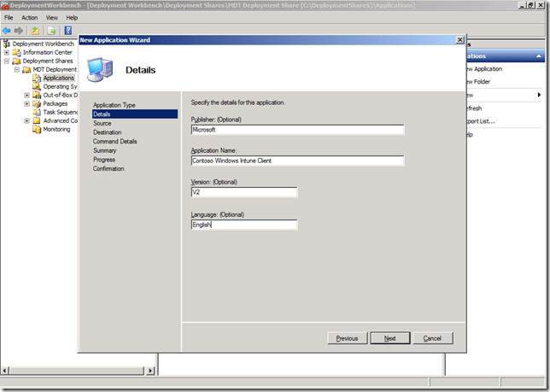Select Packages label in the tree

pos(55,104)
